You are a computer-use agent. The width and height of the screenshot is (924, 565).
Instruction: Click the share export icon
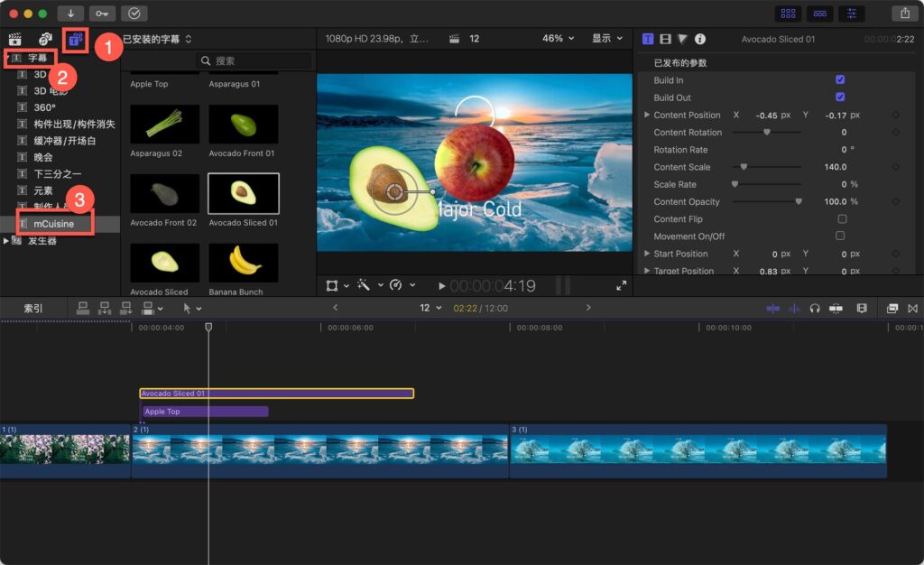click(904, 14)
